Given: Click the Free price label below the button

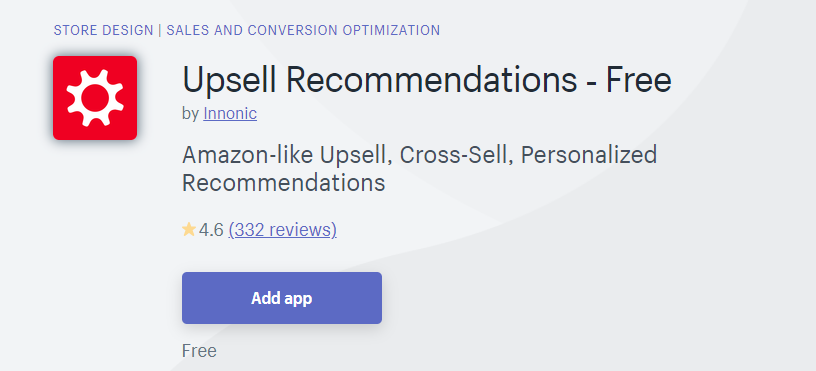Looking at the screenshot, I should coord(199,351).
